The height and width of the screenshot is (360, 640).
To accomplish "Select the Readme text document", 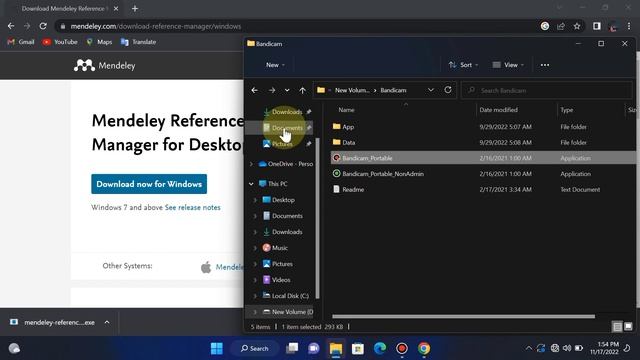I will coord(353,189).
